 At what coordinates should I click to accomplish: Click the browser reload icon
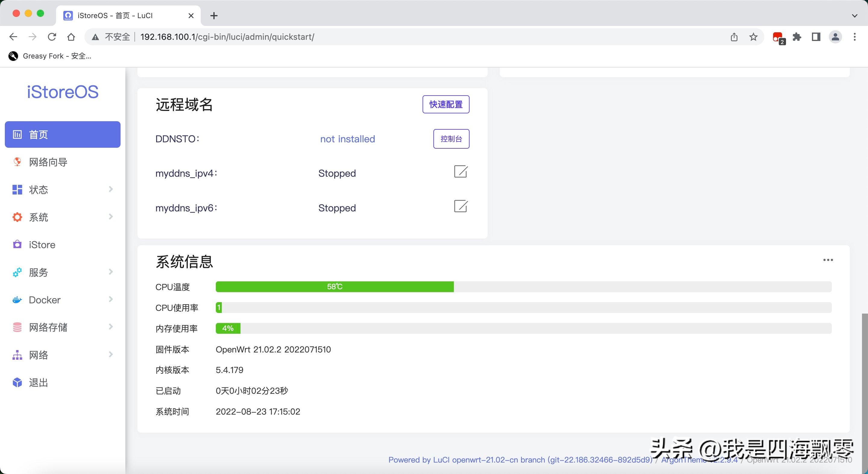52,37
